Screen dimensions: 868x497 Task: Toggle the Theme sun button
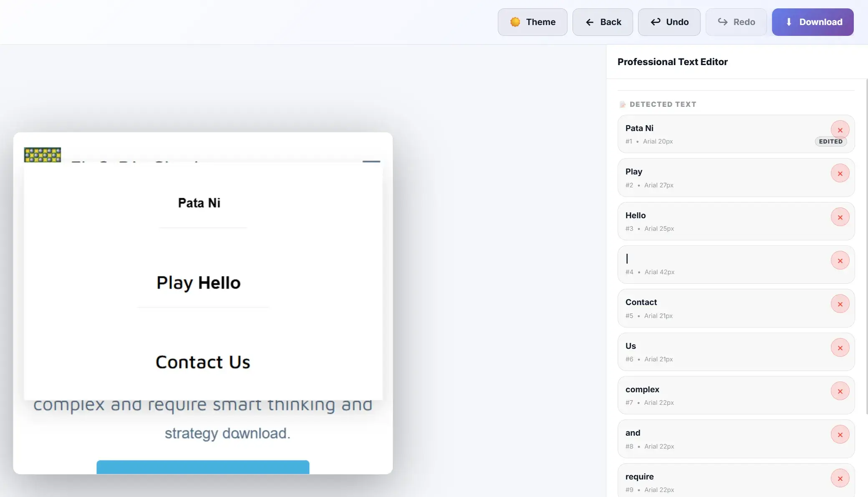(x=532, y=22)
